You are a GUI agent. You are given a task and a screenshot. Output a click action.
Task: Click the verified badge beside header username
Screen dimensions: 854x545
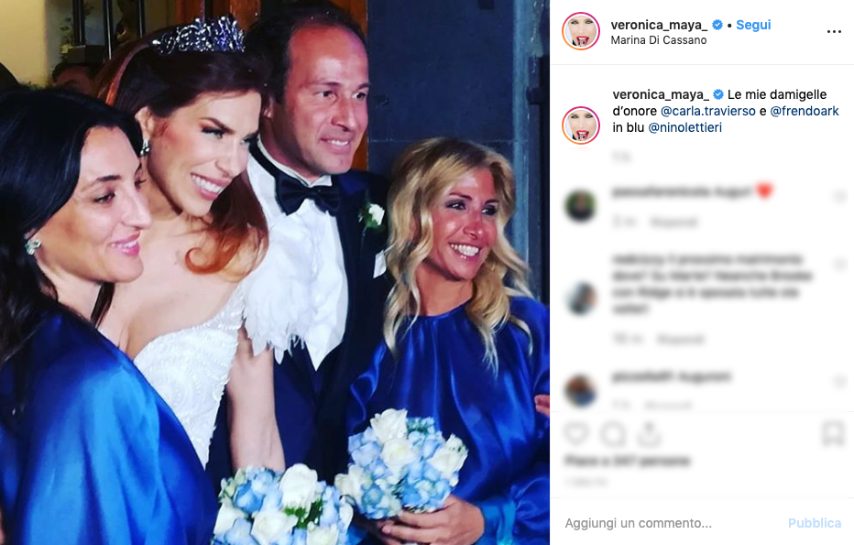pyautogui.click(x=718, y=25)
